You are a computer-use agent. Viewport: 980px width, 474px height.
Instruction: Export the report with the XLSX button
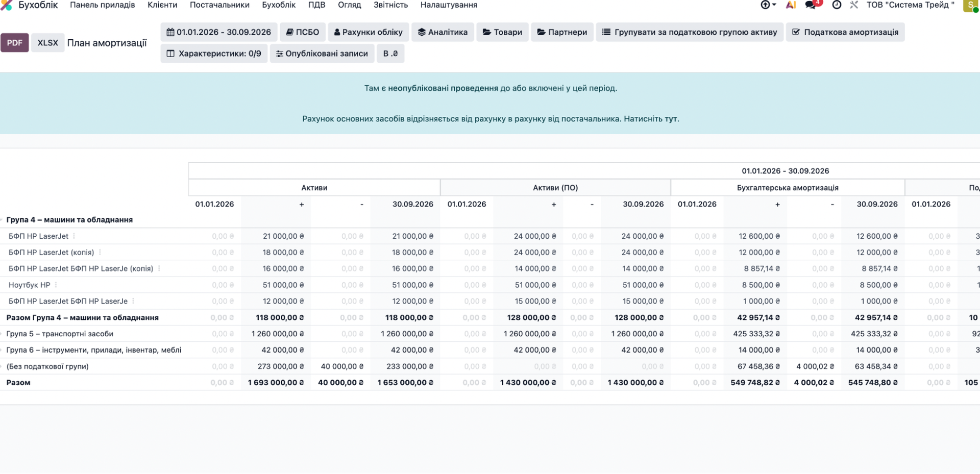pyautogui.click(x=47, y=43)
